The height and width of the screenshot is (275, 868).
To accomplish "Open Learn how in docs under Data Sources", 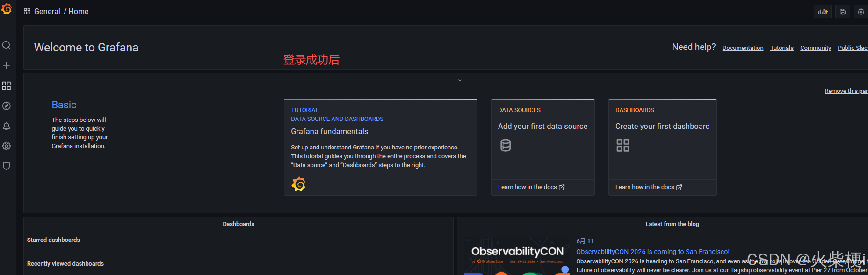I will [x=531, y=187].
